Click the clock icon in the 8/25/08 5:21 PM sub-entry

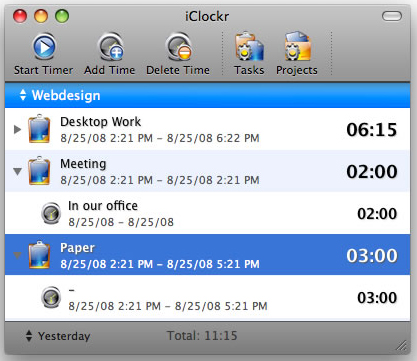click(51, 297)
